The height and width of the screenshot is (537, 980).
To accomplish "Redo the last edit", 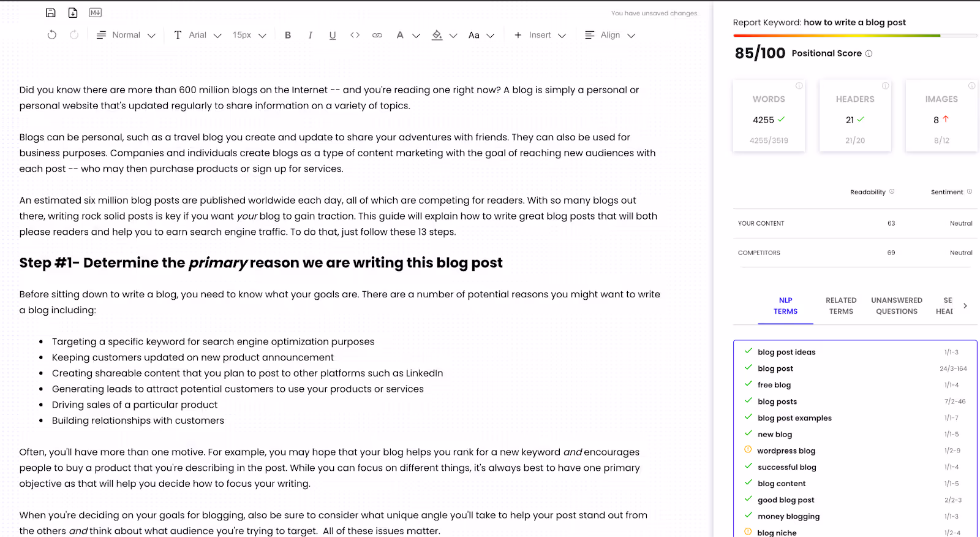I will [x=74, y=35].
